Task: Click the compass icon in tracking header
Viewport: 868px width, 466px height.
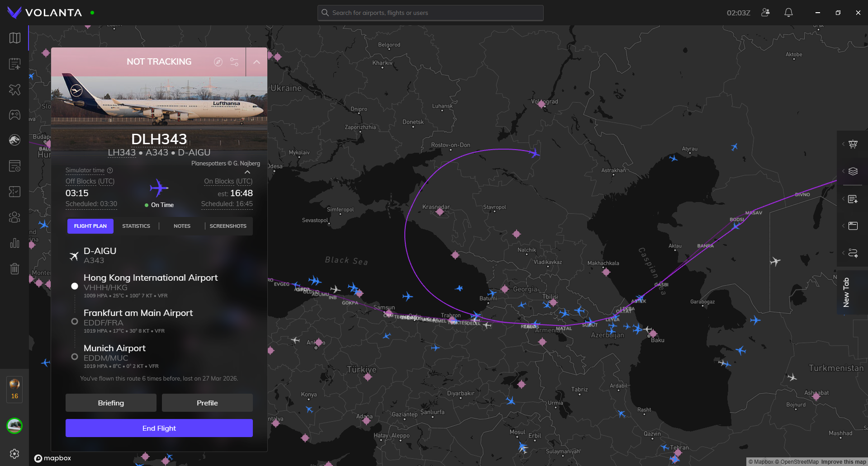Action: pyautogui.click(x=218, y=62)
